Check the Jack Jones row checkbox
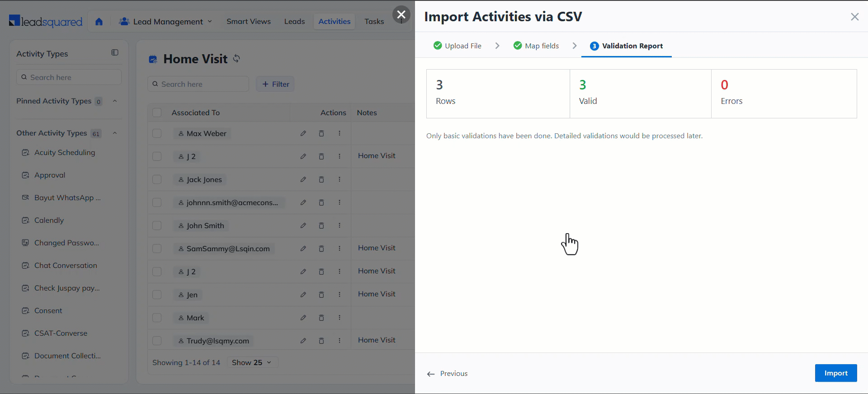 coord(157,179)
